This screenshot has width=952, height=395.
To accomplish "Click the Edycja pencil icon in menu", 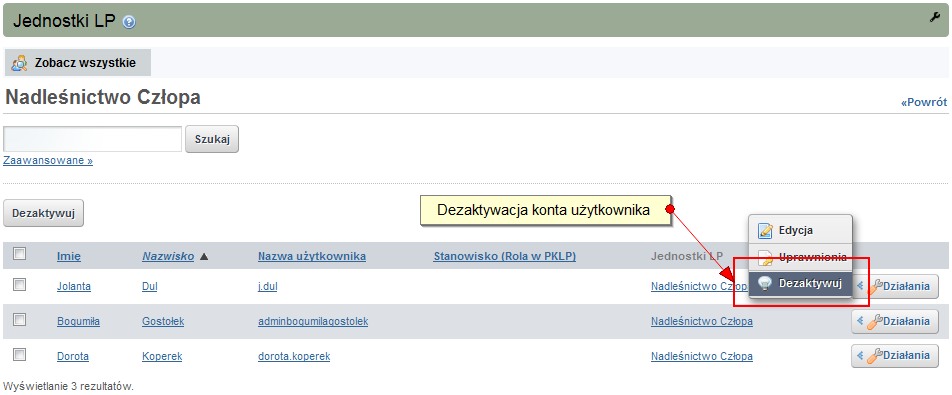I will [x=766, y=231].
